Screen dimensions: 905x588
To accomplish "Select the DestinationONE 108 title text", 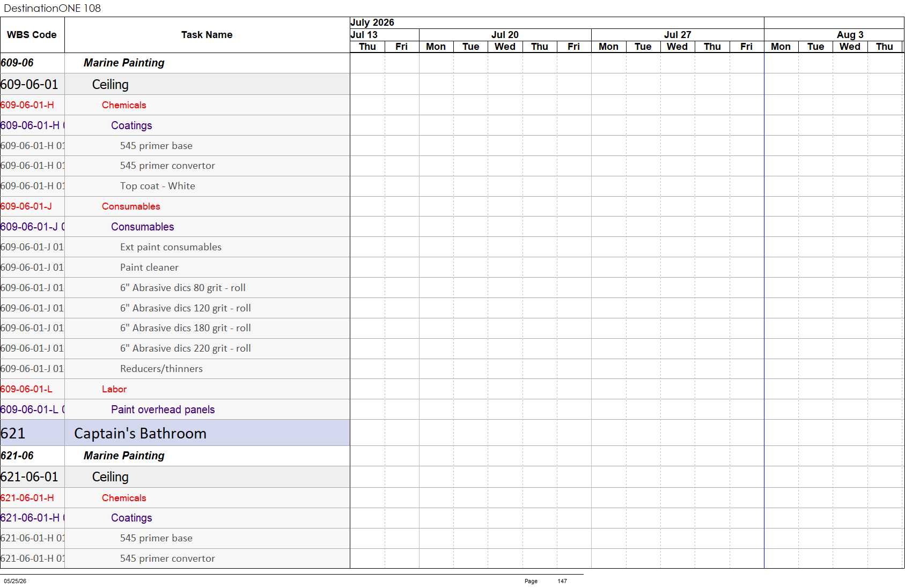I will click(52, 8).
